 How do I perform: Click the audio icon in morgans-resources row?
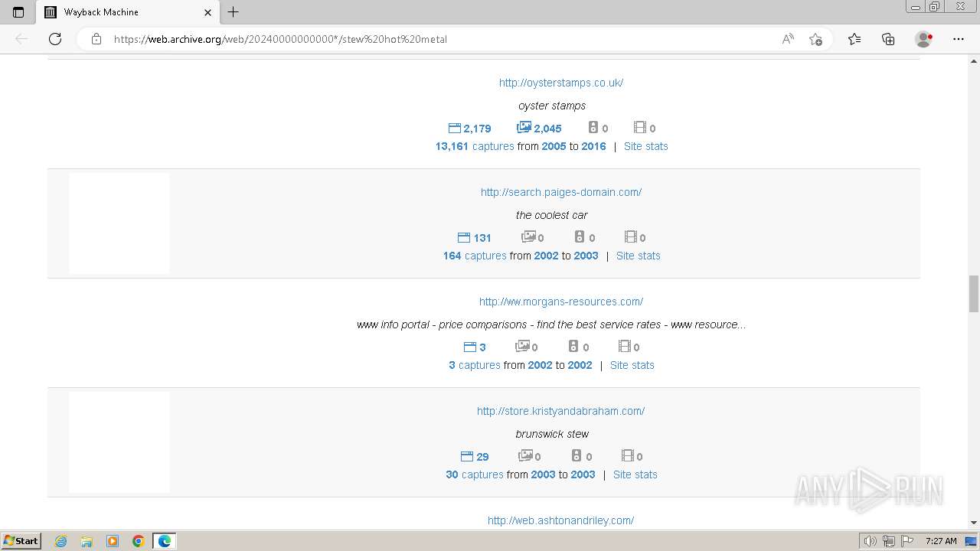pos(573,347)
